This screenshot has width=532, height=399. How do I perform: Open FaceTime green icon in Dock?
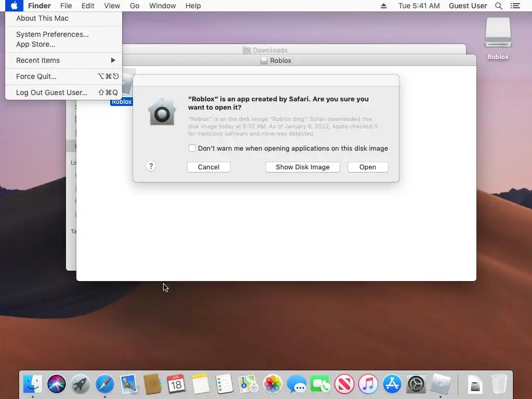[x=320, y=384]
